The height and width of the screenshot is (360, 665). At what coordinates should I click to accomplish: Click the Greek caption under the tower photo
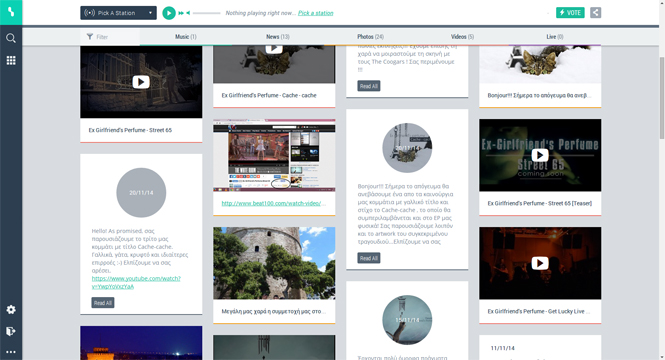point(274,311)
